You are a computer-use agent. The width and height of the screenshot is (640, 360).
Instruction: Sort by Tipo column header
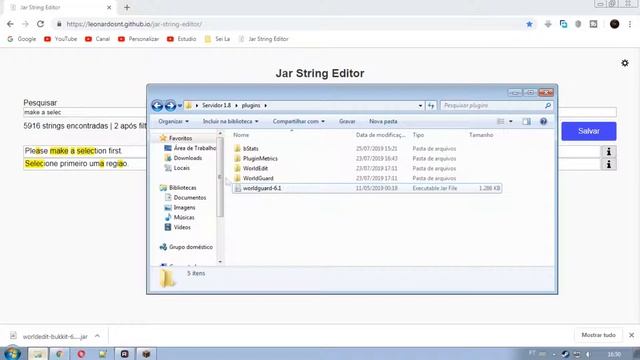pos(418,135)
